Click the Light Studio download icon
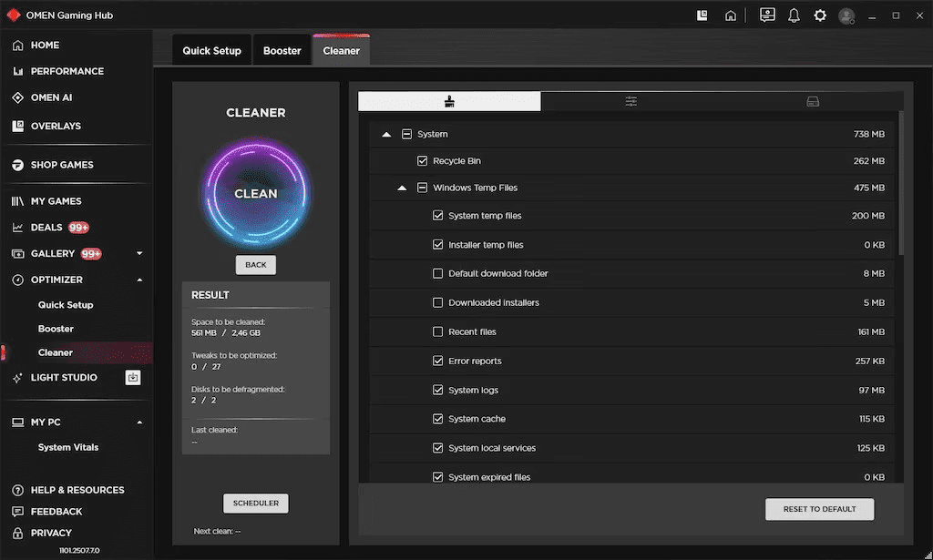Screen dimensions: 933x560 (x=133, y=377)
